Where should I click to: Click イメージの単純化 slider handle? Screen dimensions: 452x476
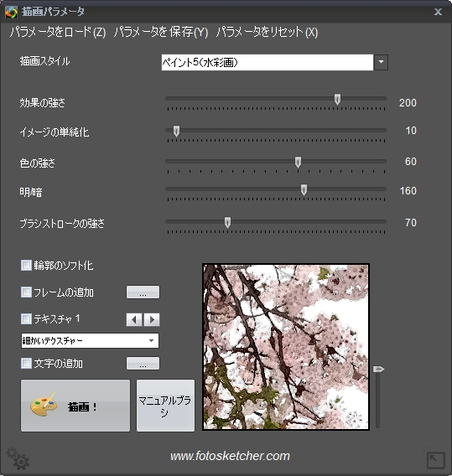(x=176, y=131)
